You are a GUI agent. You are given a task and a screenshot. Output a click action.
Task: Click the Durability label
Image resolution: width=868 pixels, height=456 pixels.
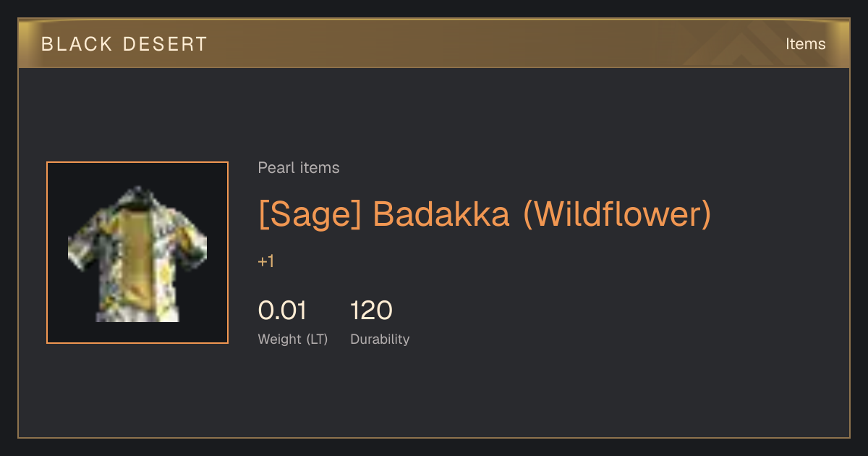[x=380, y=339]
